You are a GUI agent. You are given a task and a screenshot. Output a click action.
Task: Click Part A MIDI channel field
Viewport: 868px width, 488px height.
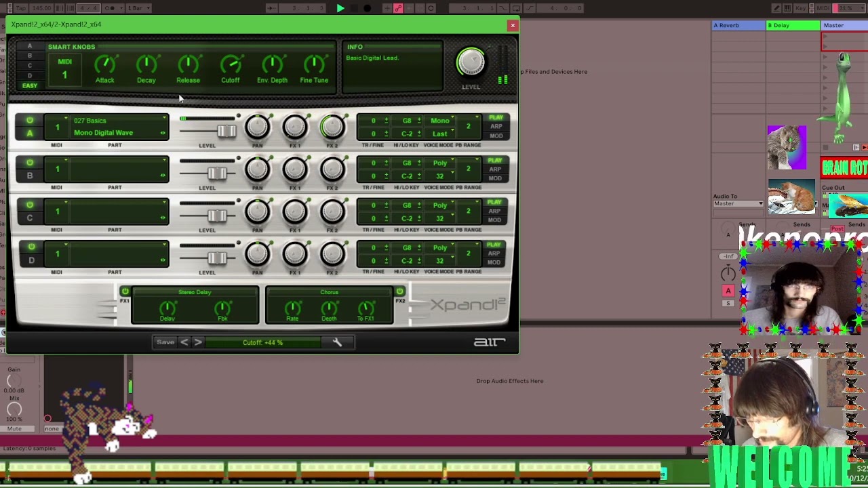click(57, 127)
